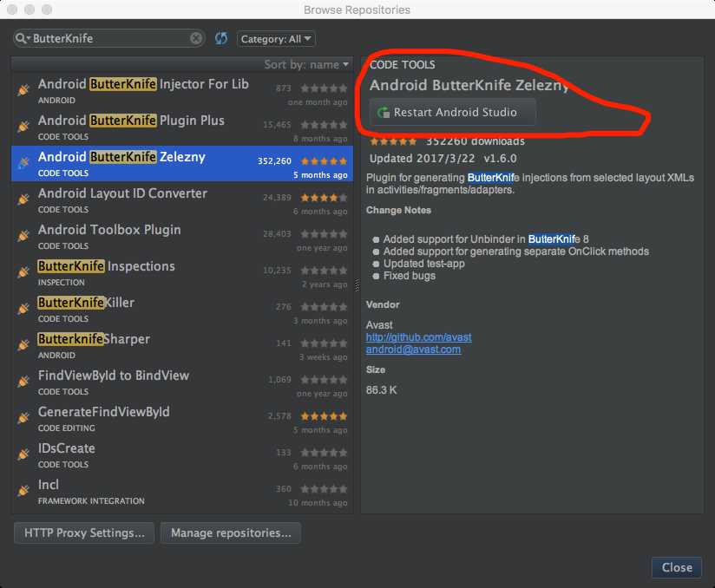Image resolution: width=715 pixels, height=588 pixels.
Task: Select GenerateFindViewById plugin
Action: (x=182, y=419)
